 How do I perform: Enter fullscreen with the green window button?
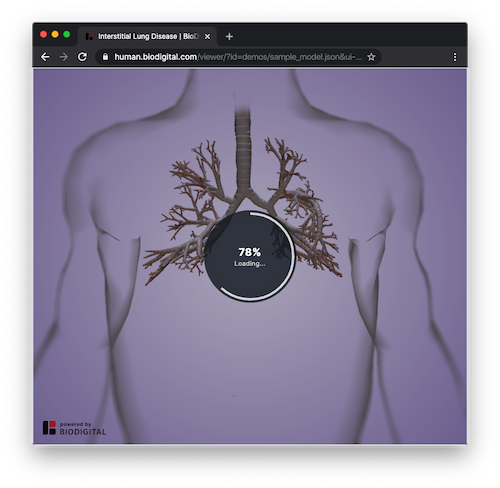click(x=67, y=34)
